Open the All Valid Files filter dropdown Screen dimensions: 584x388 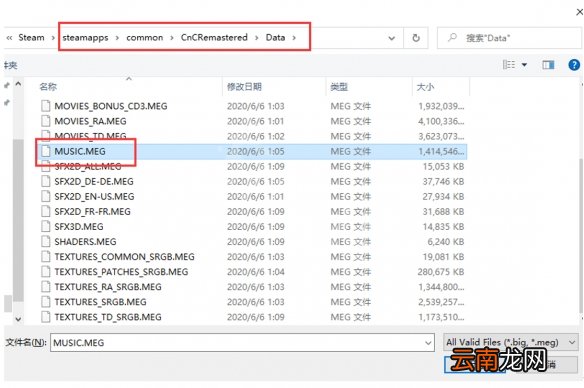(572, 342)
